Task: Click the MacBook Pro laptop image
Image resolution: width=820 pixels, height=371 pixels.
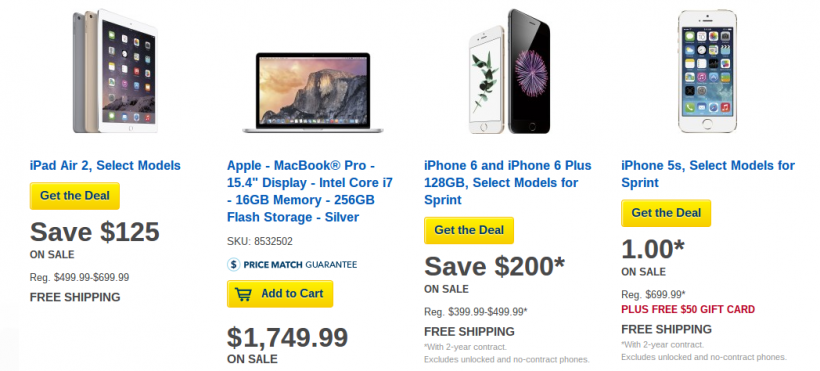Action: click(313, 93)
